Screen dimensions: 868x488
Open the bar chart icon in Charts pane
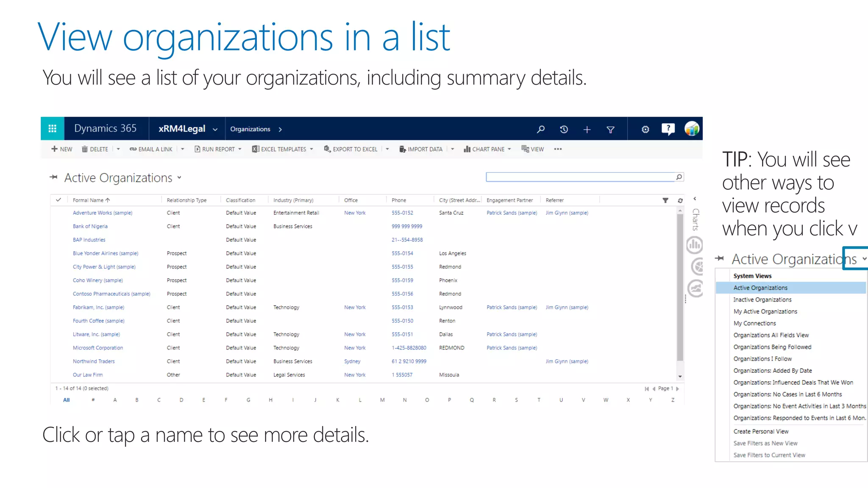[695, 245]
